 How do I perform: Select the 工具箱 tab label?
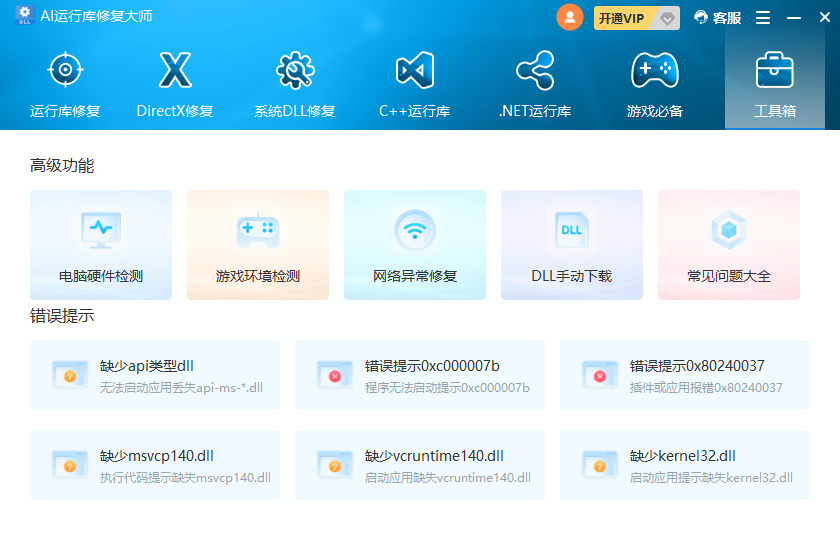coord(775,111)
